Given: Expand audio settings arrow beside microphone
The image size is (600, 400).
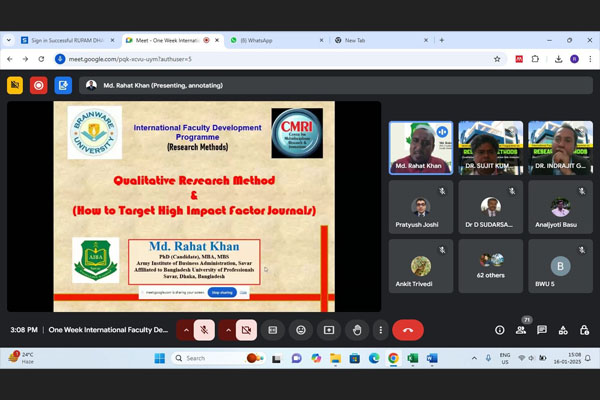Looking at the screenshot, I should coord(186,329).
